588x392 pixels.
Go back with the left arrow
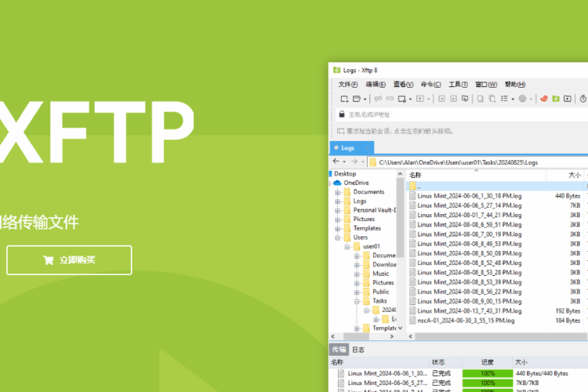(336, 162)
